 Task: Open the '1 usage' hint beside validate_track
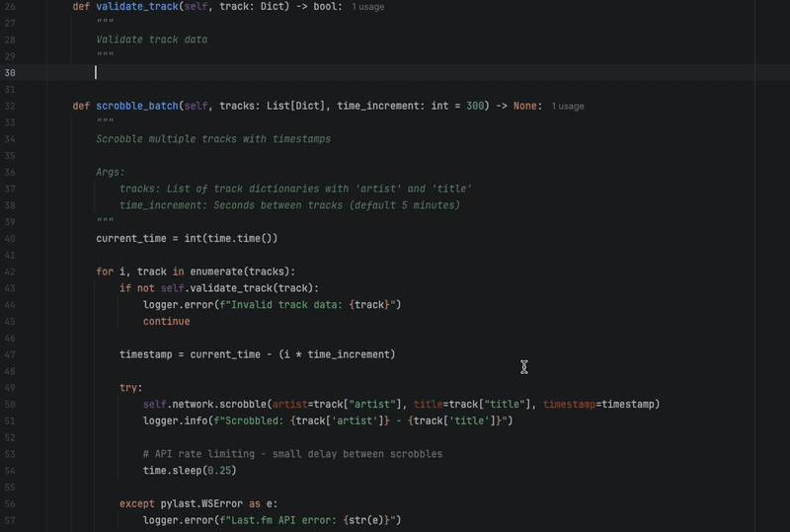coord(367,7)
